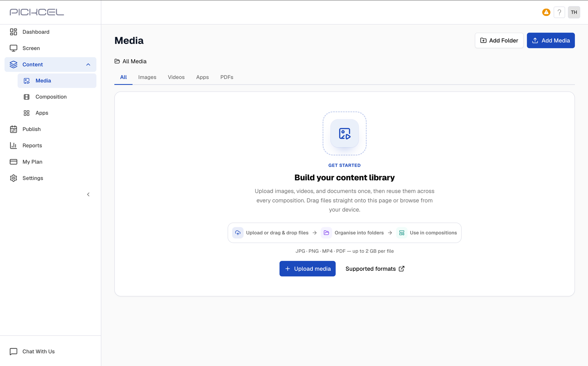Click the media library placeholder icon
This screenshot has width=588, height=366.
click(x=345, y=133)
